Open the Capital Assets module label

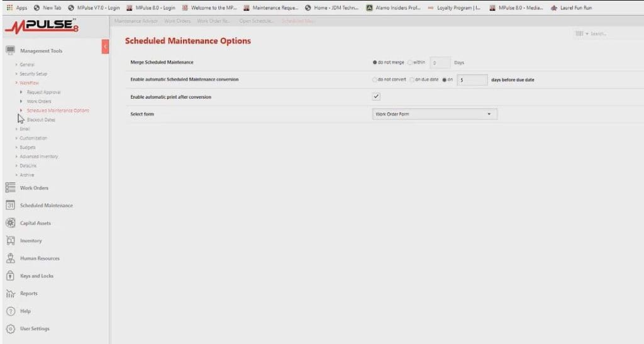[35, 223]
